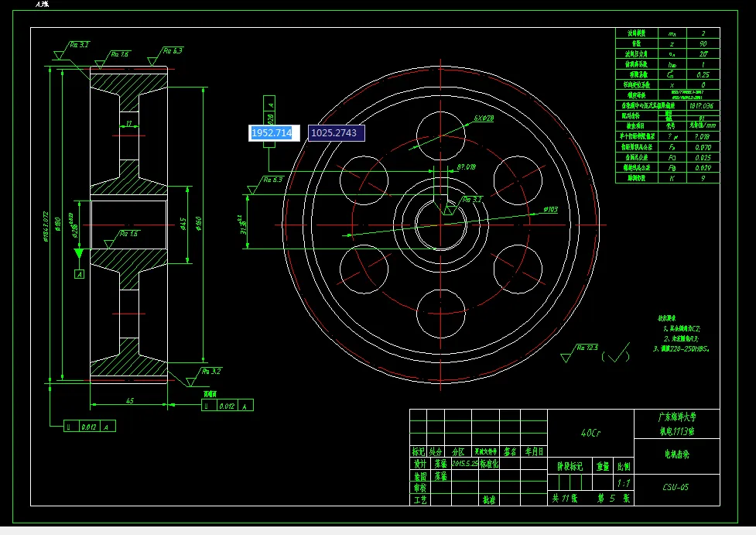Click the Y coordinate field 1025.2743
756x535 pixels.
pyautogui.click(x=336, y=133)
